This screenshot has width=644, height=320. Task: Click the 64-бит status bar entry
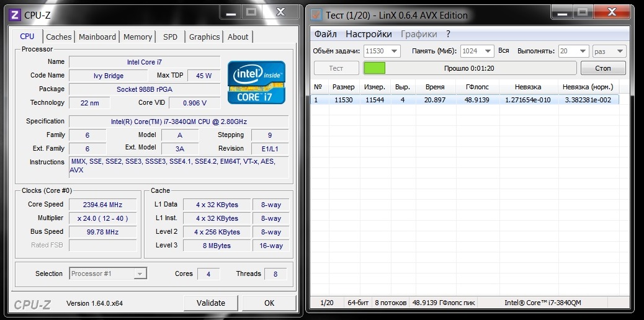point(358,303)
